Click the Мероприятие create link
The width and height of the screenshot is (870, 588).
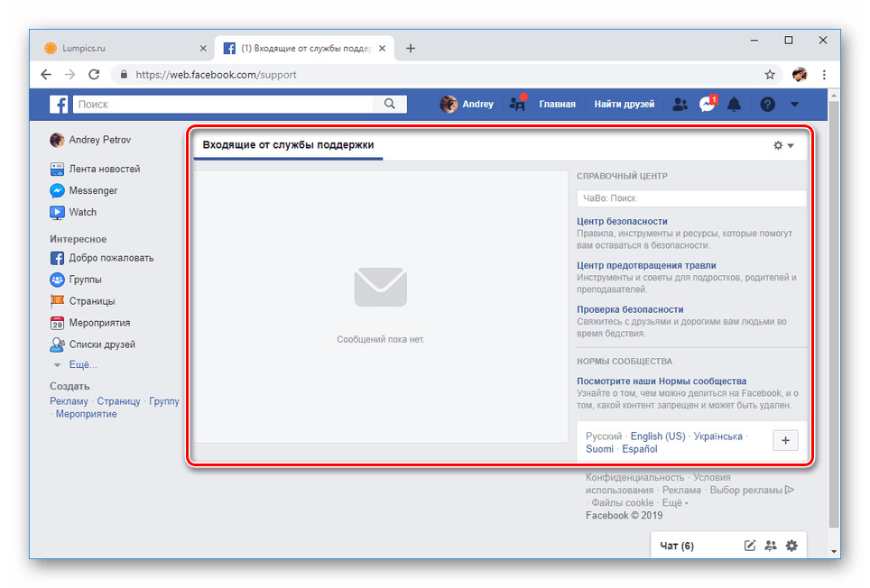(86, 414)
